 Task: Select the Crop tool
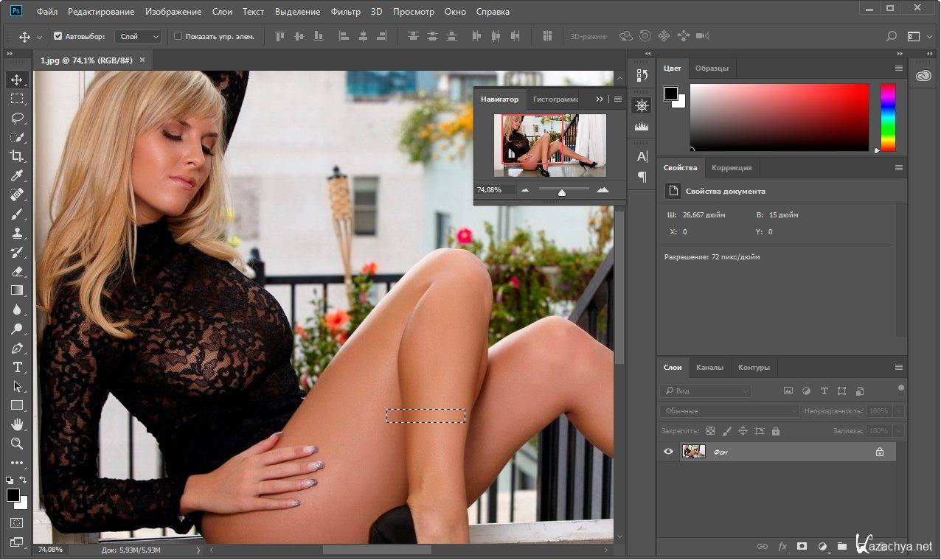(17, 156)
